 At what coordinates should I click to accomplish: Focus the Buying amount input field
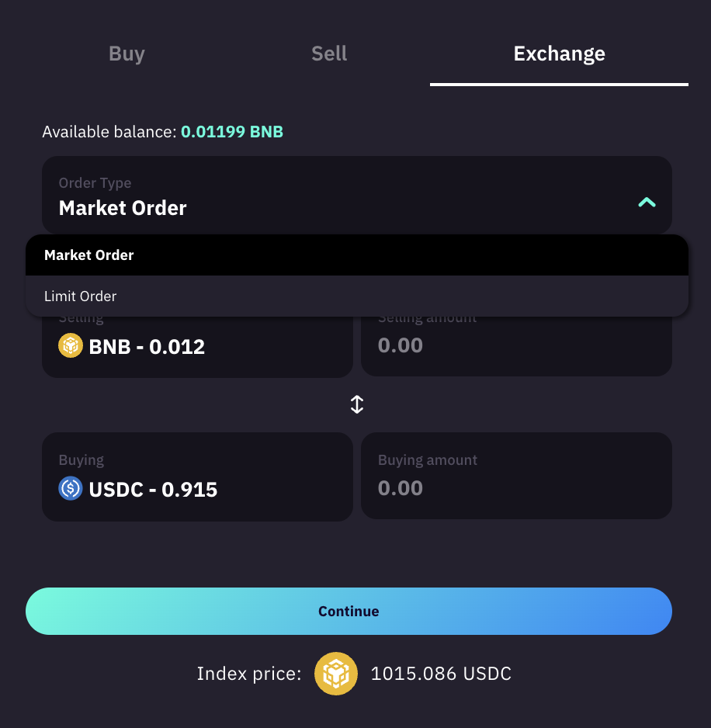coord(515,488)
